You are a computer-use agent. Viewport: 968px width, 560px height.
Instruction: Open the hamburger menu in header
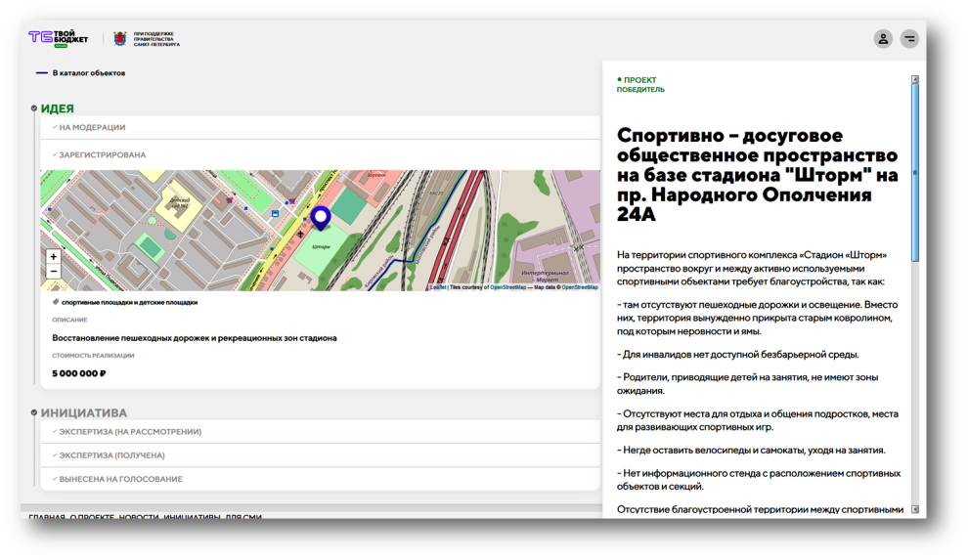pos(909,39)
